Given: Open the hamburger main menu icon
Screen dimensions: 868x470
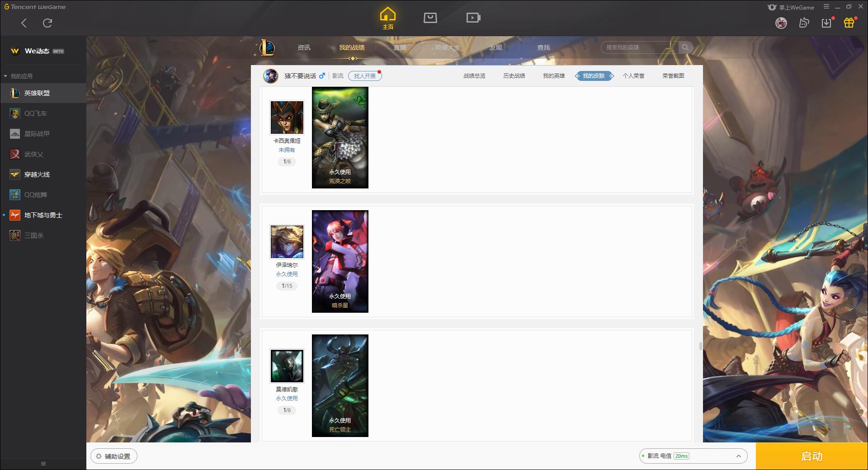Looking at the screenshot, I should tap(826, 7).
